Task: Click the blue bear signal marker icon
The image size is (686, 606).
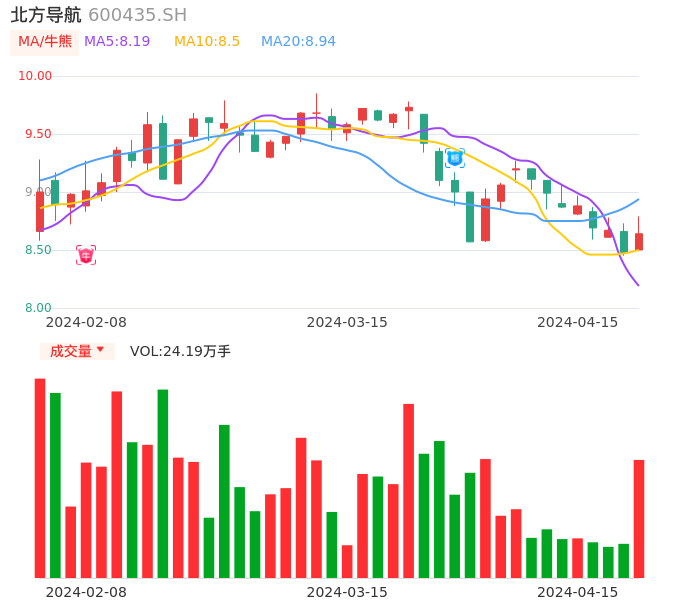Action: pyautogui.click(x=455, y=158)
